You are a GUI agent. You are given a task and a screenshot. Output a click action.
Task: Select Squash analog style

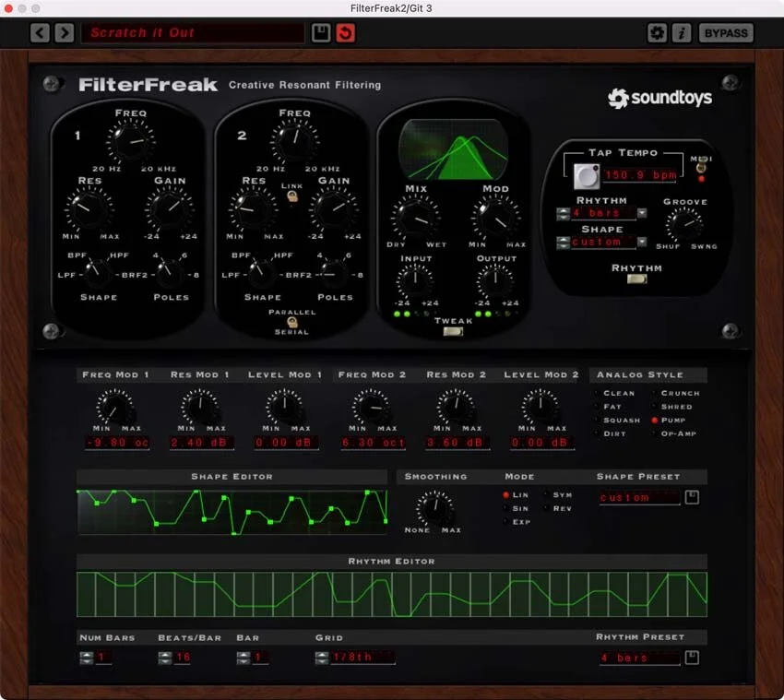pyautogui.click(x=617, y=421)
